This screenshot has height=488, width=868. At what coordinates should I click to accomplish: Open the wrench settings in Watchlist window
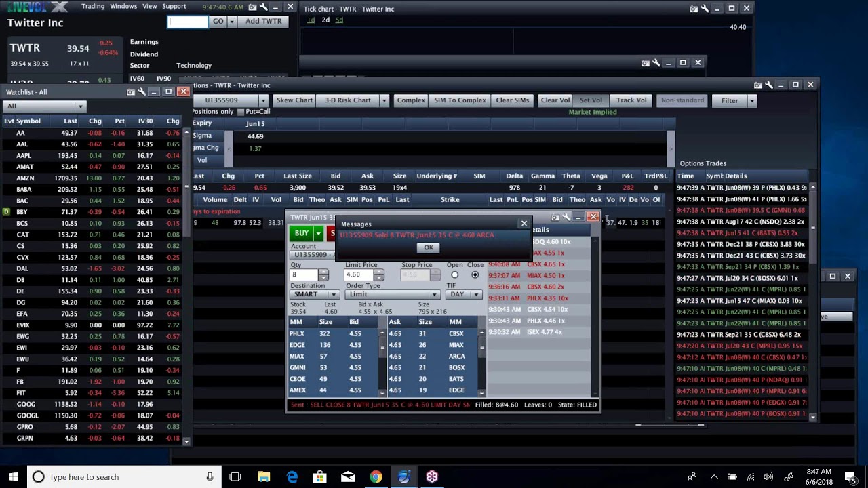point(141,91)
